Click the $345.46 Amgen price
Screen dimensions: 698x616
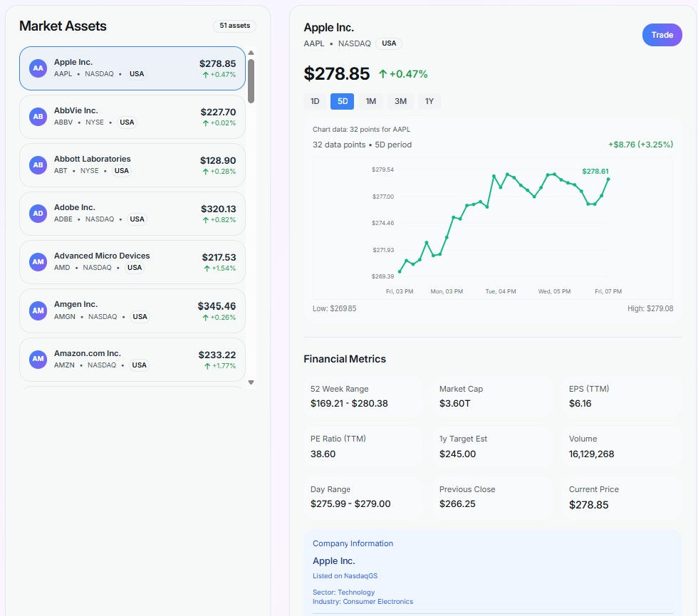pyautogui.click(x=217, y=306)
